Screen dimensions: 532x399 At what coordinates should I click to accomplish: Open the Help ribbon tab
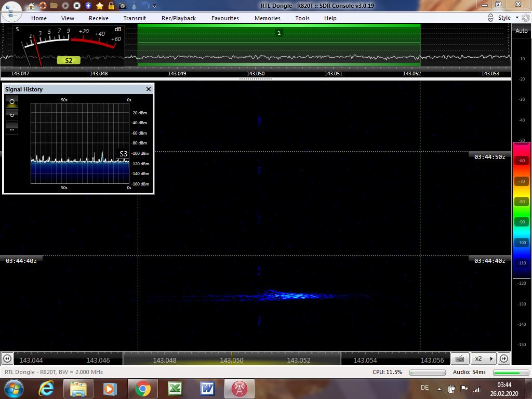click(330, 18)
